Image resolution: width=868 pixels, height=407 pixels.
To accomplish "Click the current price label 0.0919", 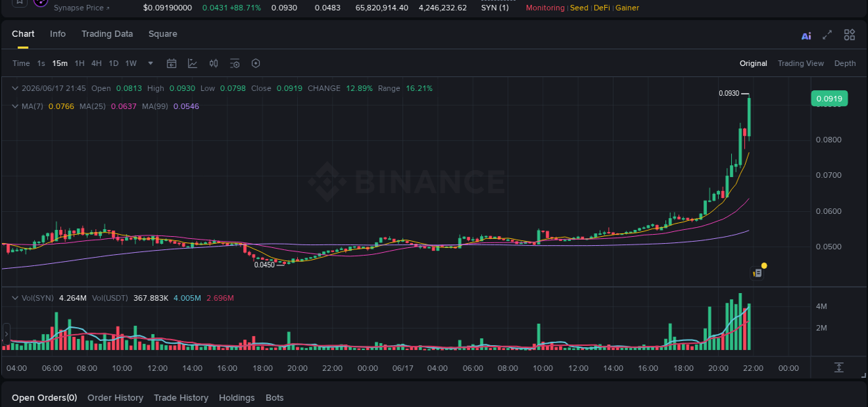I will pyautogui.click(x=829, y=99).
